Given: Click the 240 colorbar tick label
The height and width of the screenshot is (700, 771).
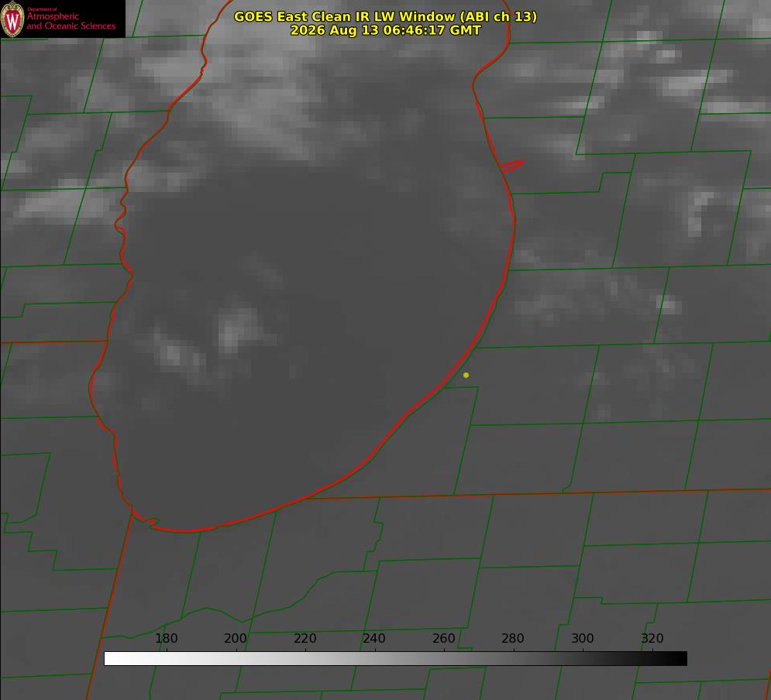Looking at the screenshot, I should tap(374, 638).
